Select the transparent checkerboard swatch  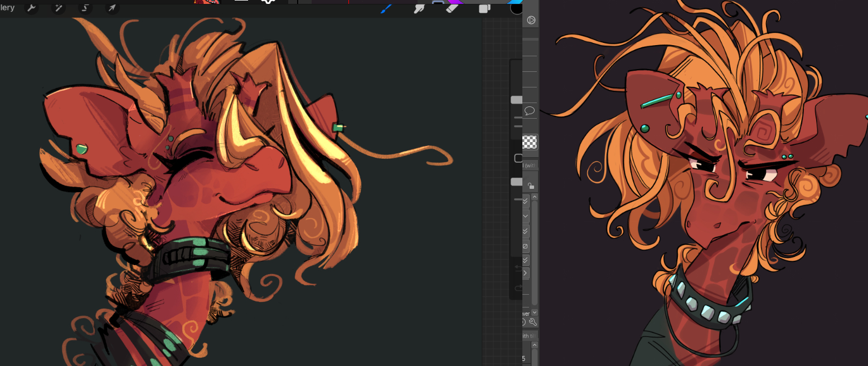[x=530, y=141]
